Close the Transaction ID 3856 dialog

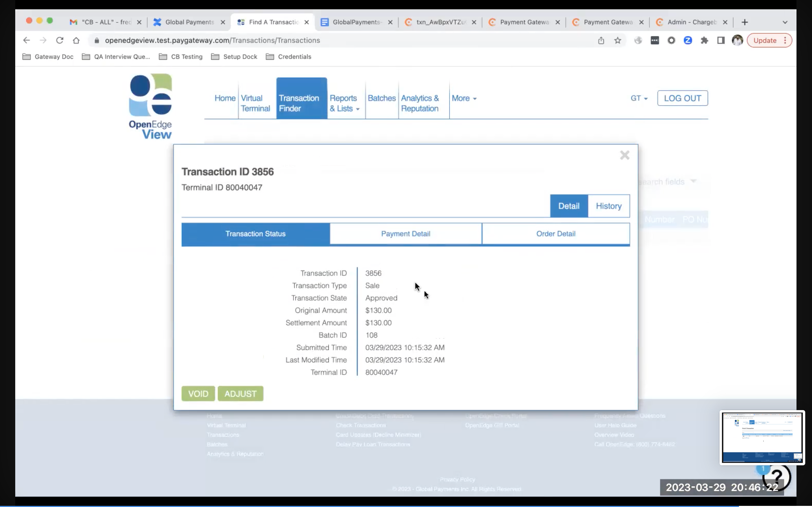pyautogui.click(x=625, y=155)
